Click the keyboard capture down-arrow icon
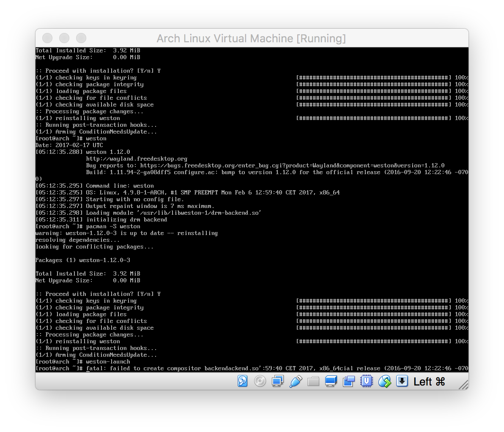The height and width of the screenshot is (432, 504). tap(402, 381)
